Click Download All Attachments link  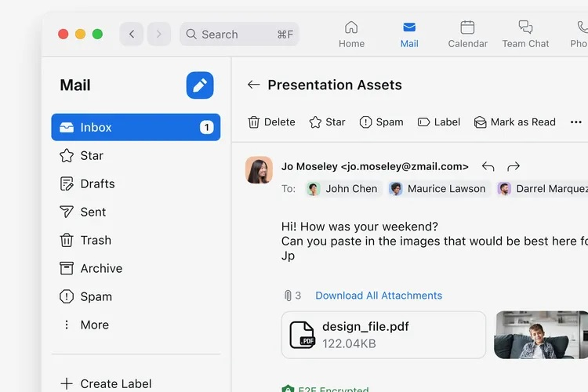[379, 296]
